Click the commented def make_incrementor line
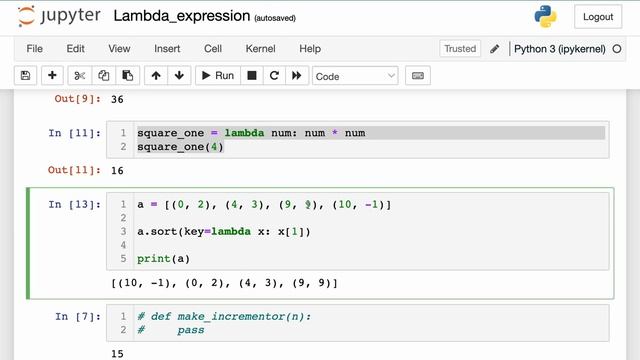Screen dimensions: 640x360 [x=224, y=317]
